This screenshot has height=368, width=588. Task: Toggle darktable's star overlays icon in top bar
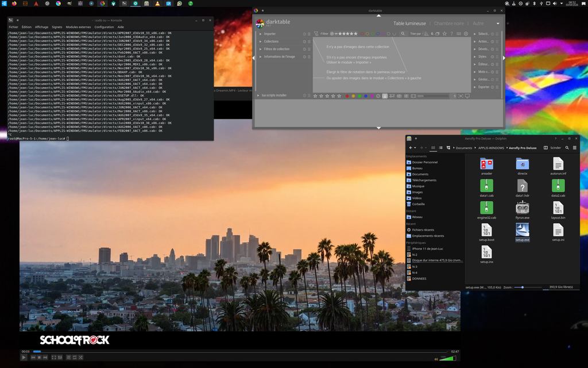point(444,34)
